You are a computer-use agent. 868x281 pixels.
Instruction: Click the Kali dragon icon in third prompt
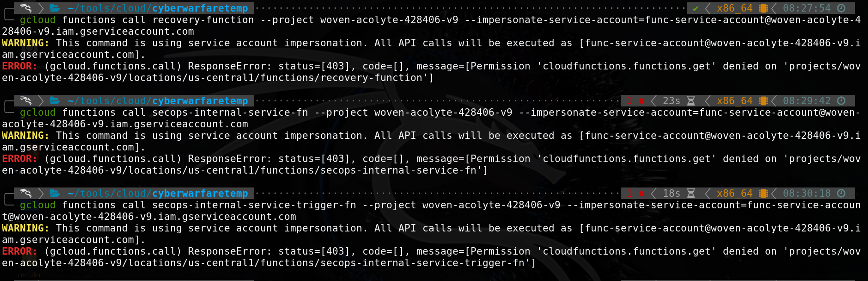pyautogui.click(x=26, y=193)
